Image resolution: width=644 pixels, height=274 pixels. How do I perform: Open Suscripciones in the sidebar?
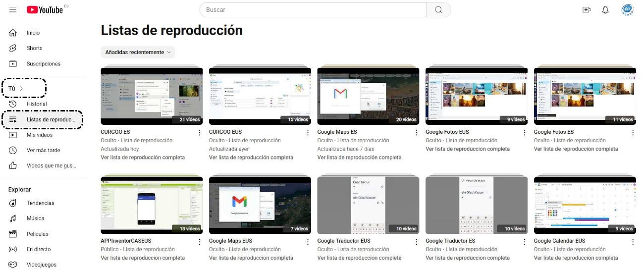44,63
